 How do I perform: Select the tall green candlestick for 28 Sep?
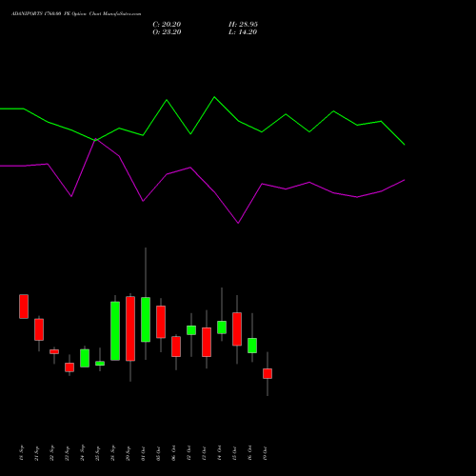point(115,331)
